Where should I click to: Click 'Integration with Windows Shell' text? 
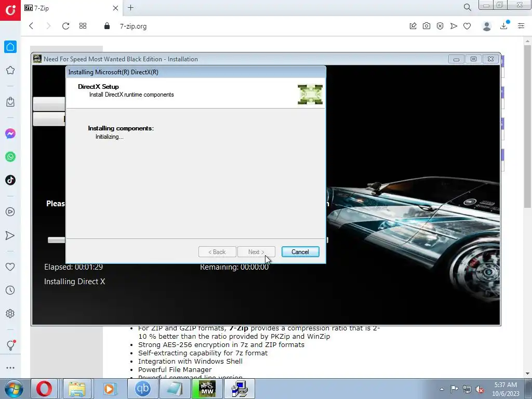pos(190,362)
